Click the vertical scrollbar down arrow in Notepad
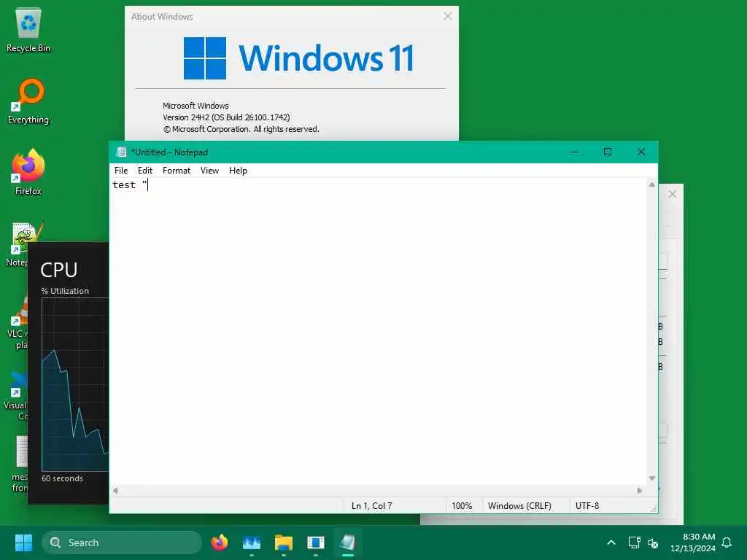This screenshot has height=560, width=747. click(x=651, y=478)
